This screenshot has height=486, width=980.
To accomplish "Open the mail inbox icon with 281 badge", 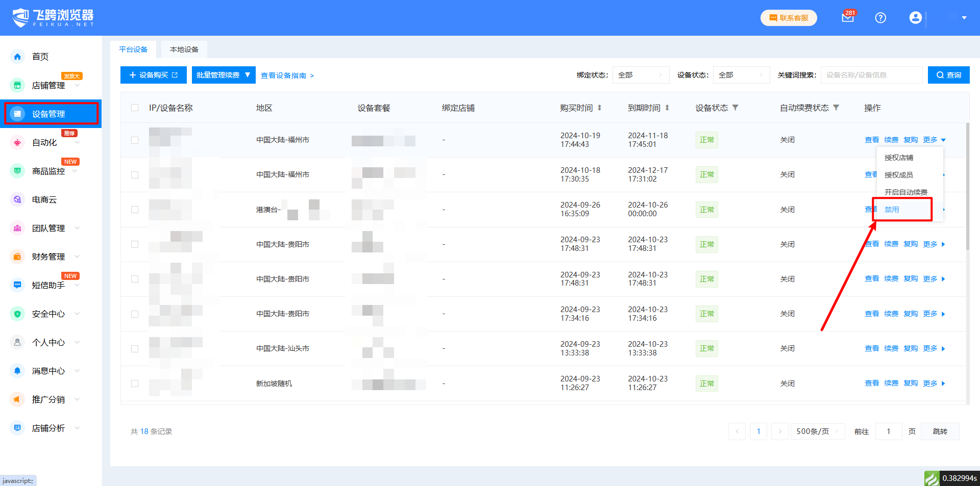I will click(x=847, y=18).
